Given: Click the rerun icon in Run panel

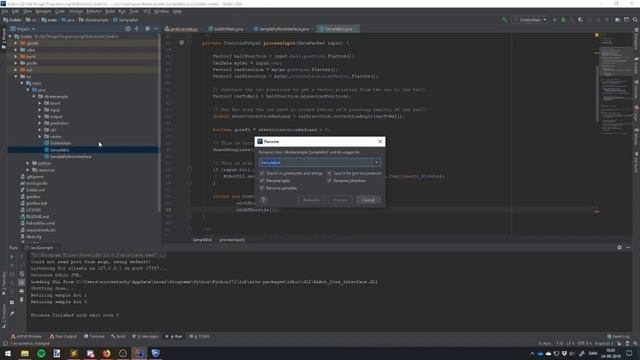Looking at the screenshot, I should coord(12,257).
